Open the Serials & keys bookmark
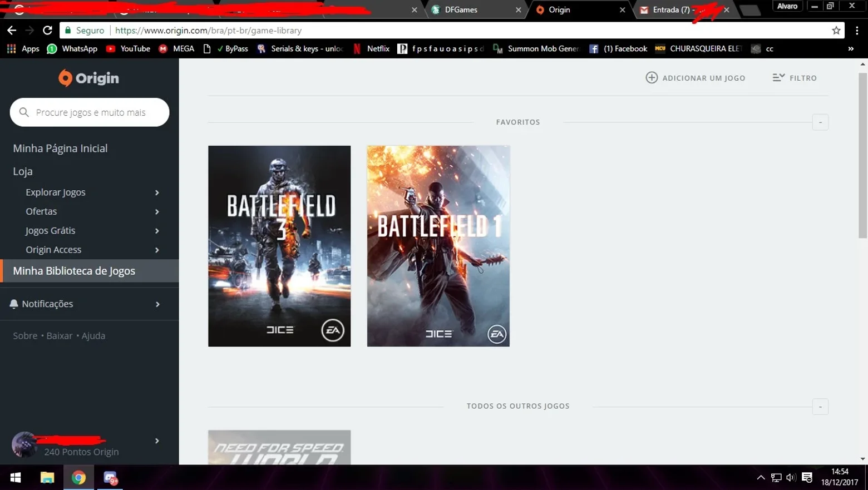The height and width of the screenshot is (490, 868). tap(300, 49)
